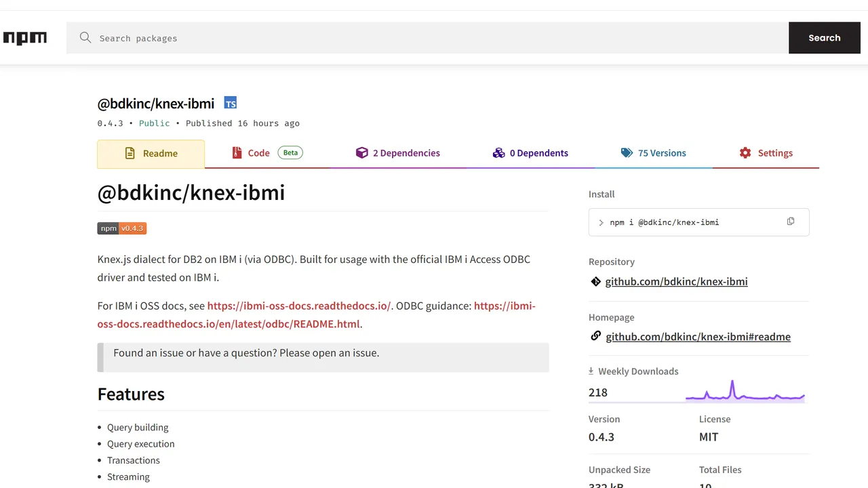This screenshot has height=488, width=868.
Task: Click the Features heading
Action: [131, 394]
